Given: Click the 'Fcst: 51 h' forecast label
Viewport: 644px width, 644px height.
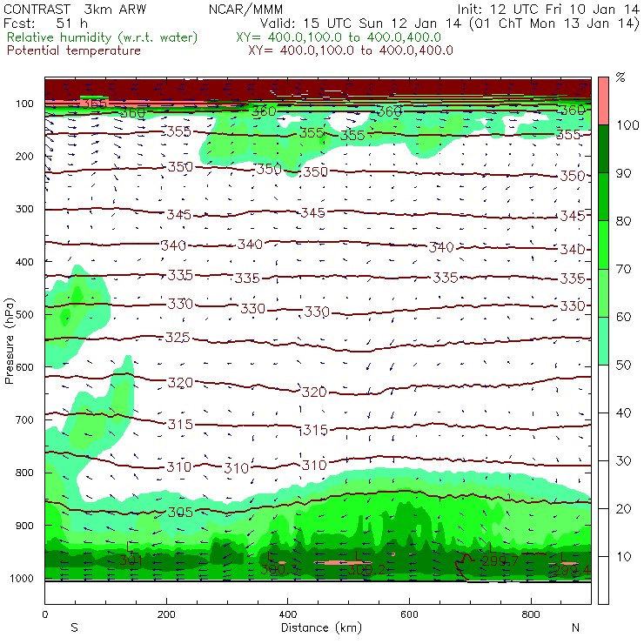Looking at the screenshot, I should pos(45,23).
